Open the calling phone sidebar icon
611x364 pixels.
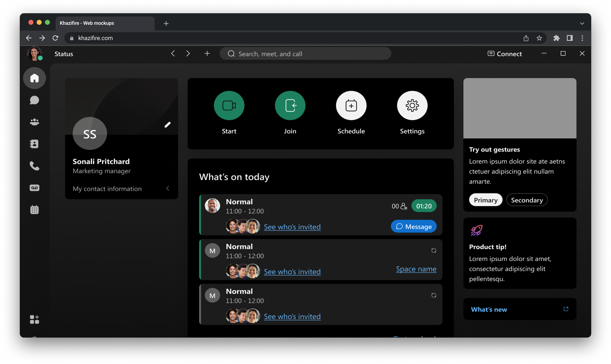[x=34, y=166]
